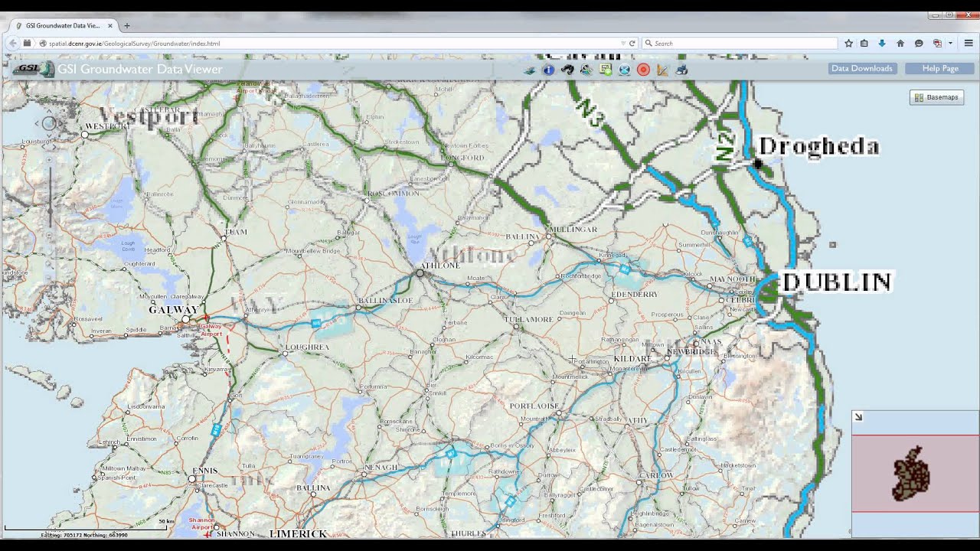The width and height of the screenshot is (980, 551).
Task: Show bookmarks list icon
Action: pos(864,44)
